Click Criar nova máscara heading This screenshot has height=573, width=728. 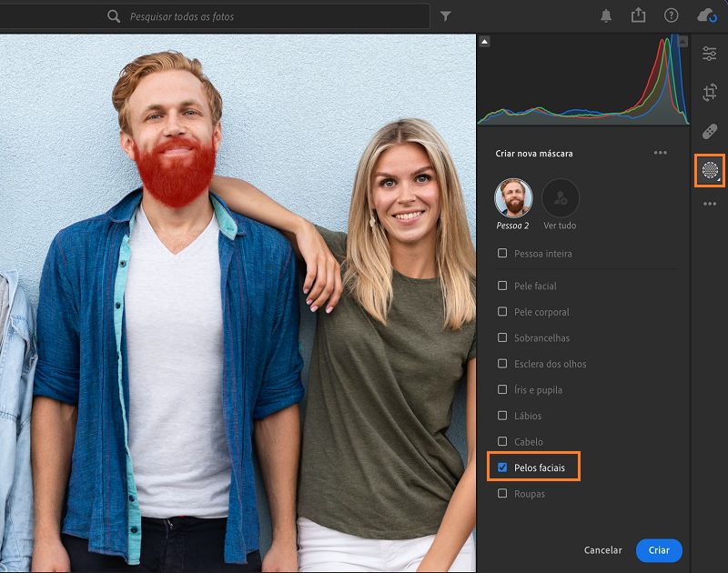534,154
